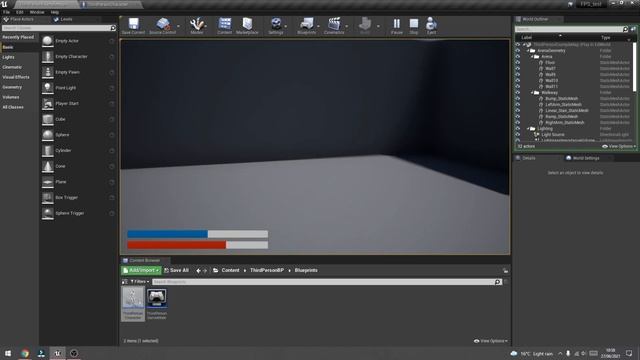The width and height of the screenshot is (640, 360).
Task: Select the Plane shape icon
Action: pos(48,182)
